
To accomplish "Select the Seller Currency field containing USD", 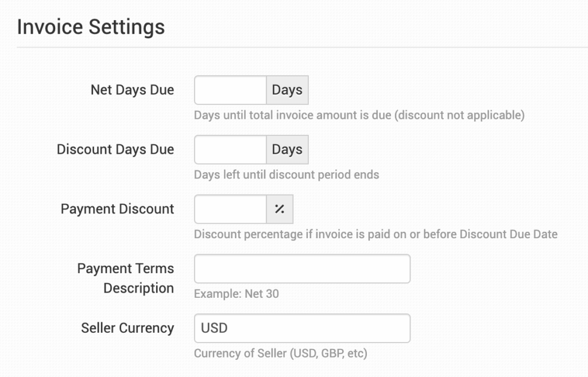I will [302, 328].
